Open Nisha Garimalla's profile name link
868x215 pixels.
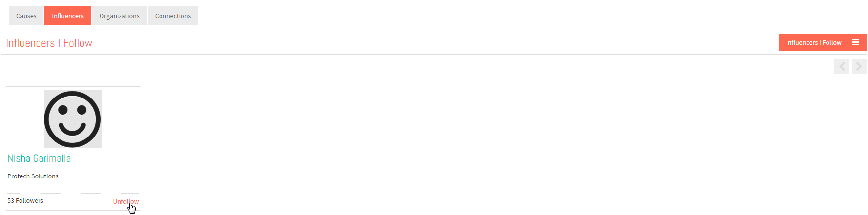point(39,158)
